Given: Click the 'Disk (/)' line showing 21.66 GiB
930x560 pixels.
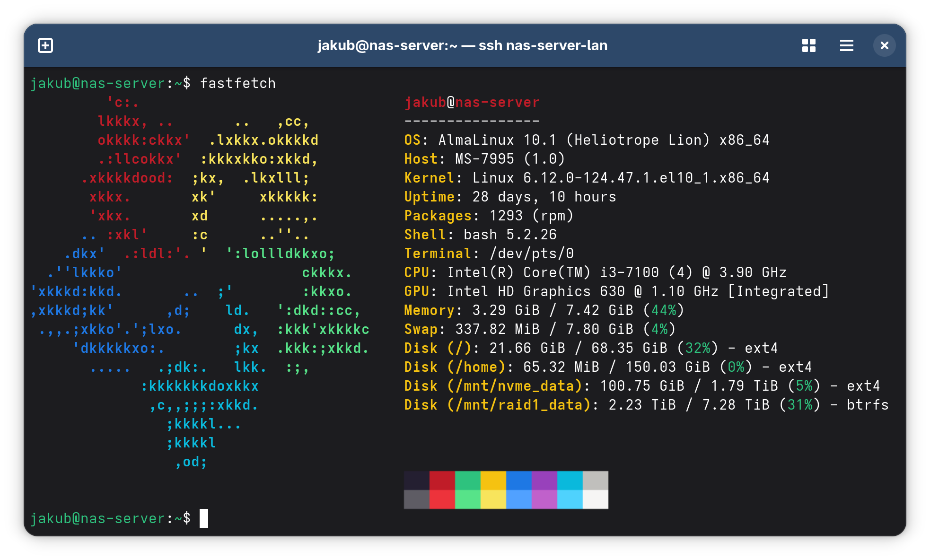Looking at the screenshot, I should [x=591, y=348].
